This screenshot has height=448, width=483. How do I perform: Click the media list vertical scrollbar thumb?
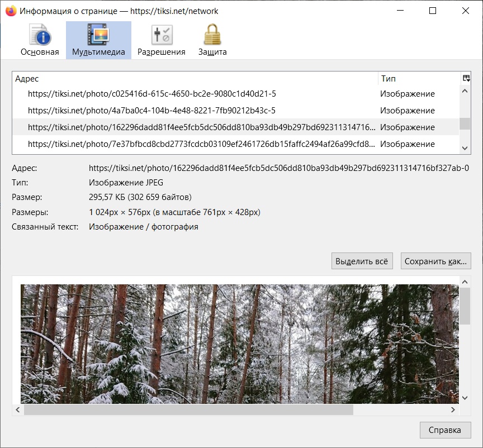(465, 123)
